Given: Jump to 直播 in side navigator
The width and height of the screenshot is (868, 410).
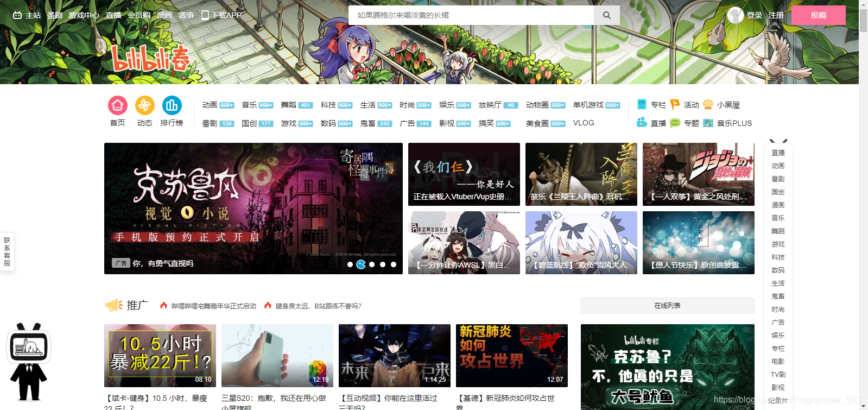Looking at the screenshot, I should [x=778, y=153].
